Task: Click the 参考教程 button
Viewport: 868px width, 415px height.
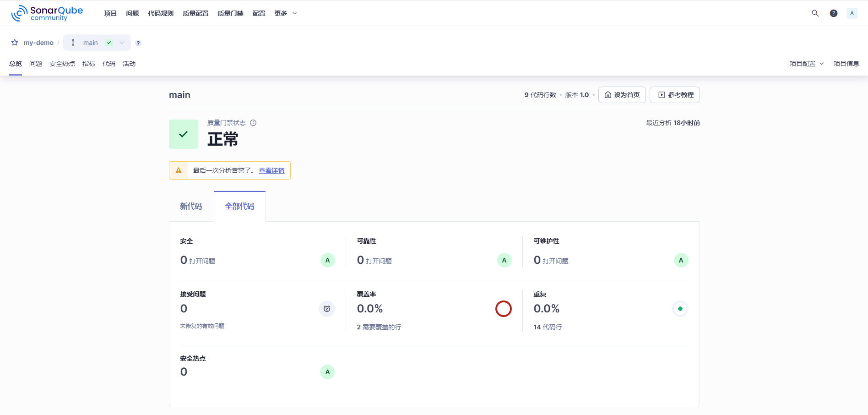Action: tap(675, 95)
